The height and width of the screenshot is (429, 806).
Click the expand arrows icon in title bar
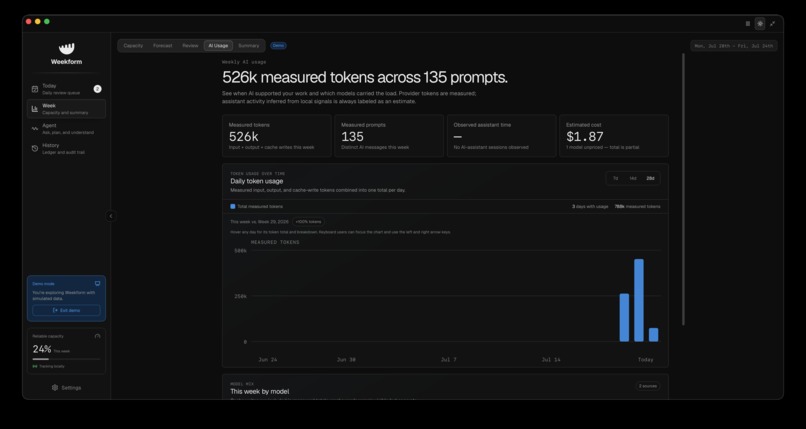click(x=772, y=24)
